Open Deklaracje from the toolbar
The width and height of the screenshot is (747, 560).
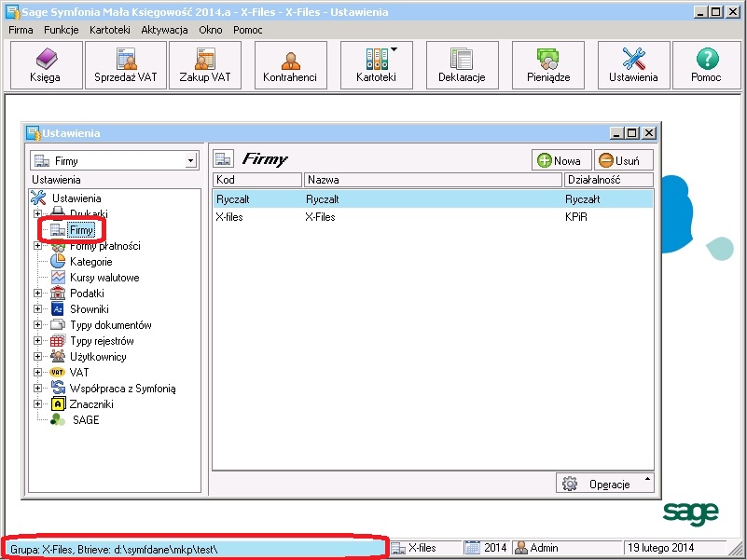[x=463, y=65]
